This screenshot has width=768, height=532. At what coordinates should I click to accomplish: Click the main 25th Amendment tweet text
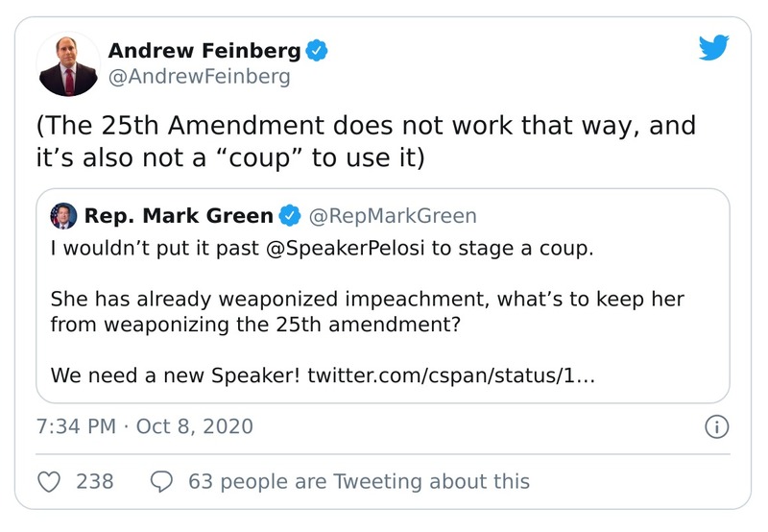point(365,141)
